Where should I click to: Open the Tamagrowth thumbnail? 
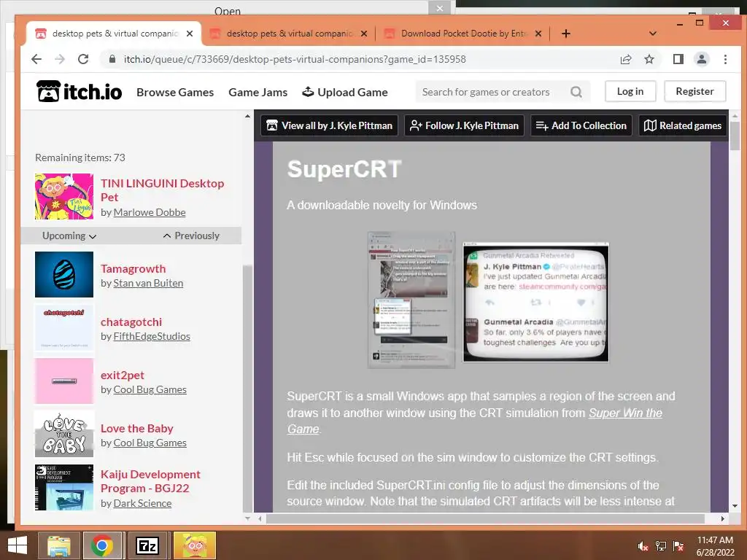click(64, 274)
